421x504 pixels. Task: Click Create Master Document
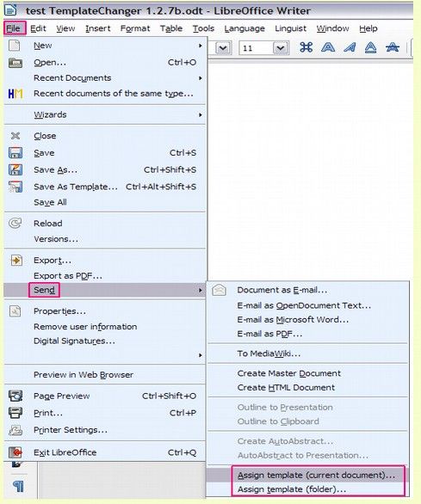(288, 373)
